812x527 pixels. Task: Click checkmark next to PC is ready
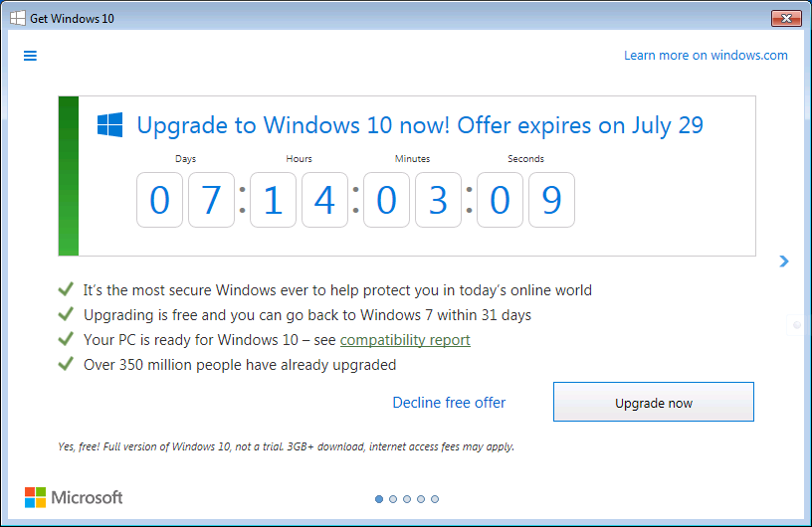point(66,339)
